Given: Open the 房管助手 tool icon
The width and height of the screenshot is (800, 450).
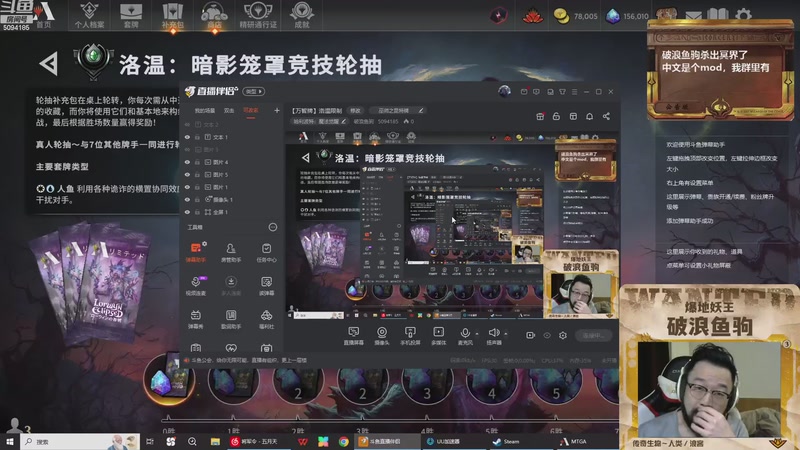Looking at the screenshot, I should [x=231, y=252].
